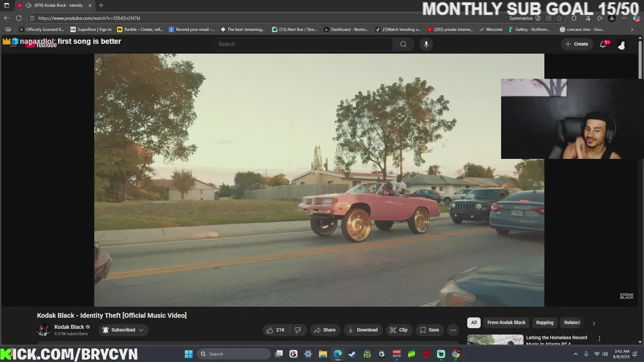Reload the page with refresh icon
Viewport: 644px width, 362px height.
[19, 18]
